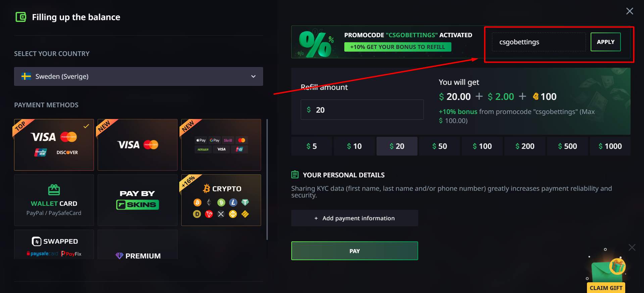Select the $ 50 refill preset
Screen dimensions: 644x293
pyautogui.click(x=439, y=146)
